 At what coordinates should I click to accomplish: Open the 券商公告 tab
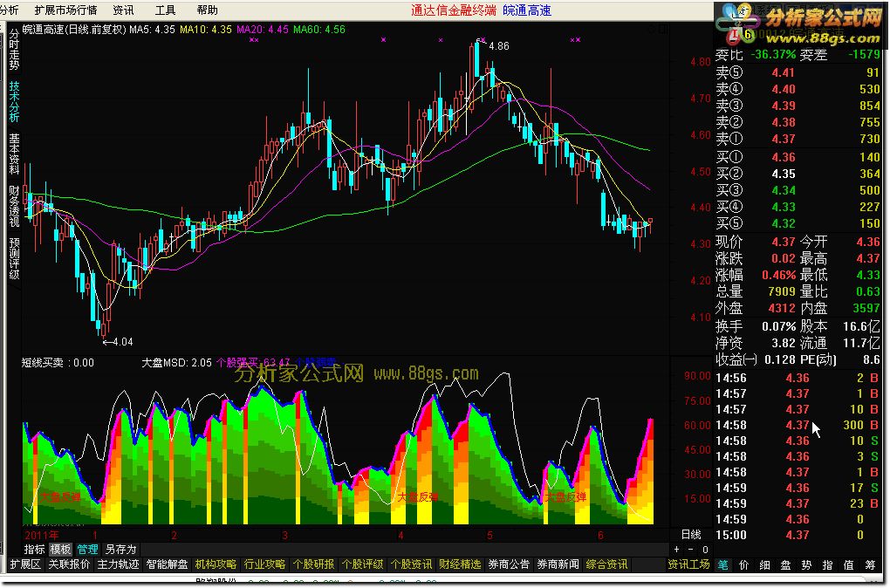pyautogui.click(x=509, y=564)
